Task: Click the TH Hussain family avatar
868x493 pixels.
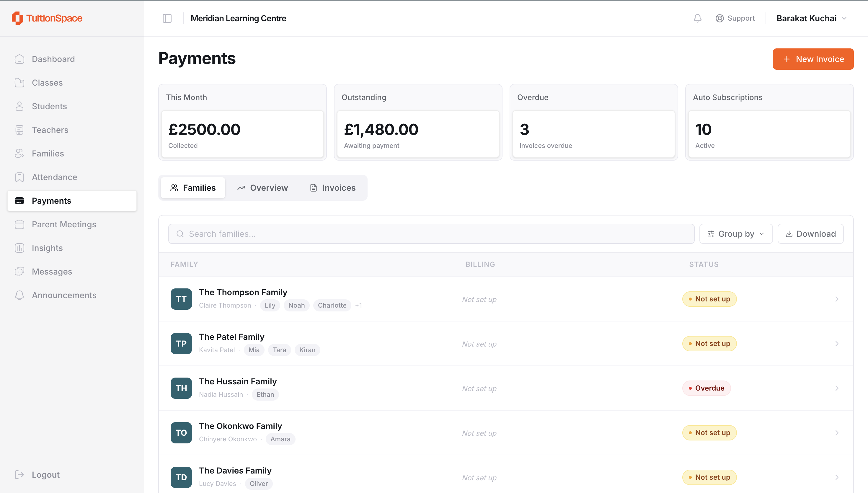Action: (x=181, y=388)
